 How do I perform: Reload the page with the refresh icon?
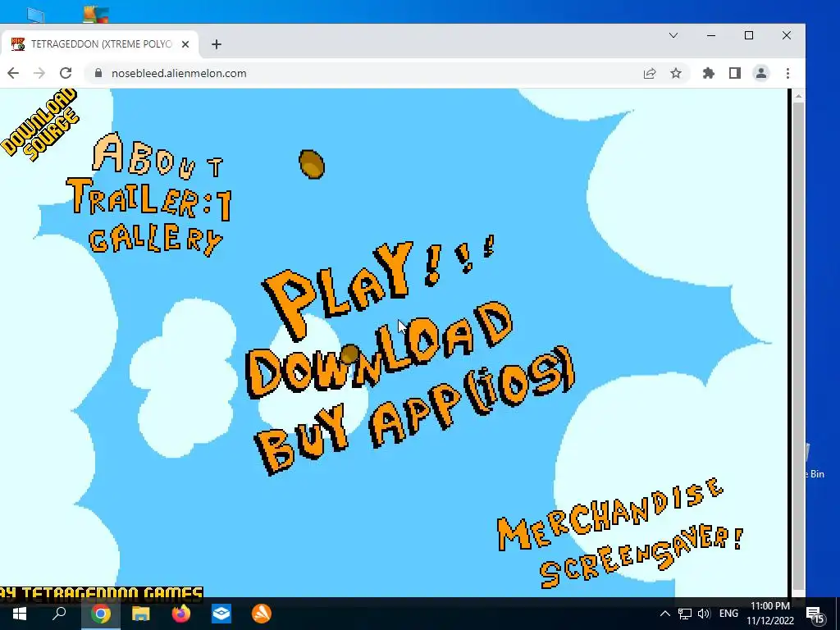click(66, 73)
